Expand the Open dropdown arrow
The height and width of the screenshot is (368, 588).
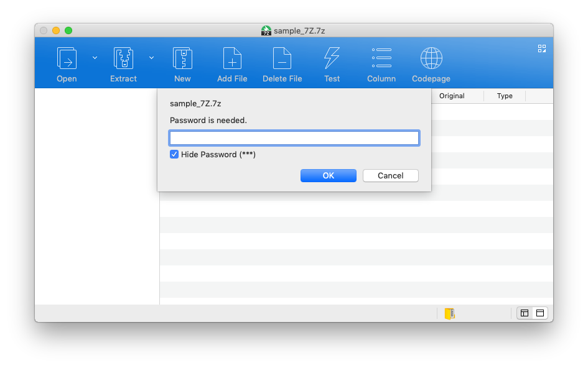pyautogui.click(x=95, y=58)
